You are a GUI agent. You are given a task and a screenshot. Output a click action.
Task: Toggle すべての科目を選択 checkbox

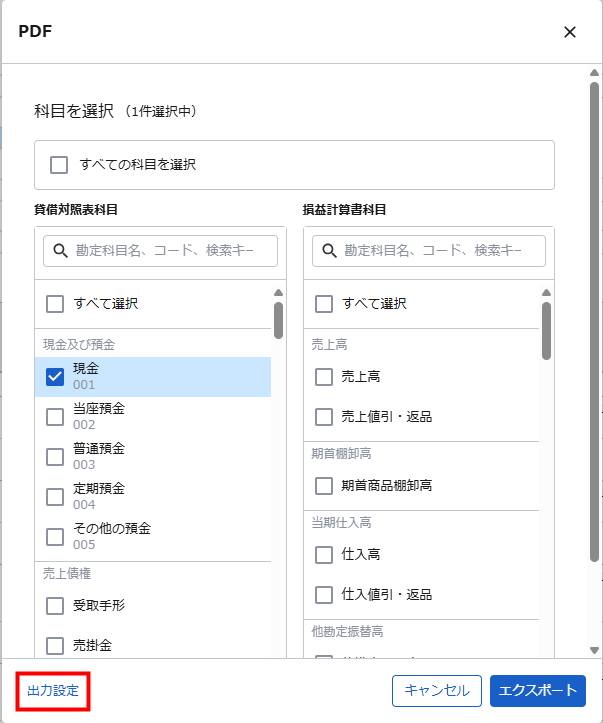pyautogui.click(x=59, y=164)
